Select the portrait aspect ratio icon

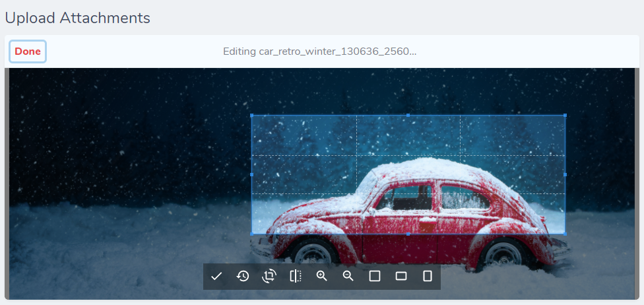[428, 276]
